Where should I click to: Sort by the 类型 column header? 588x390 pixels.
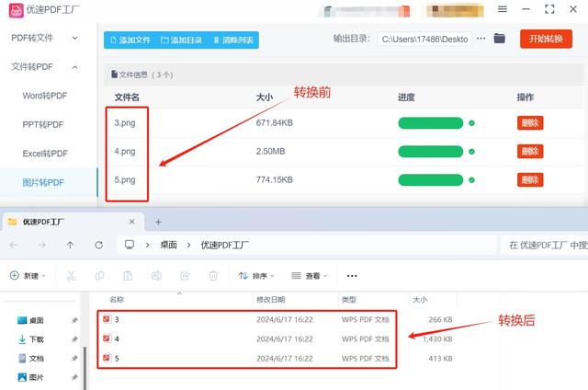point(349,300)
